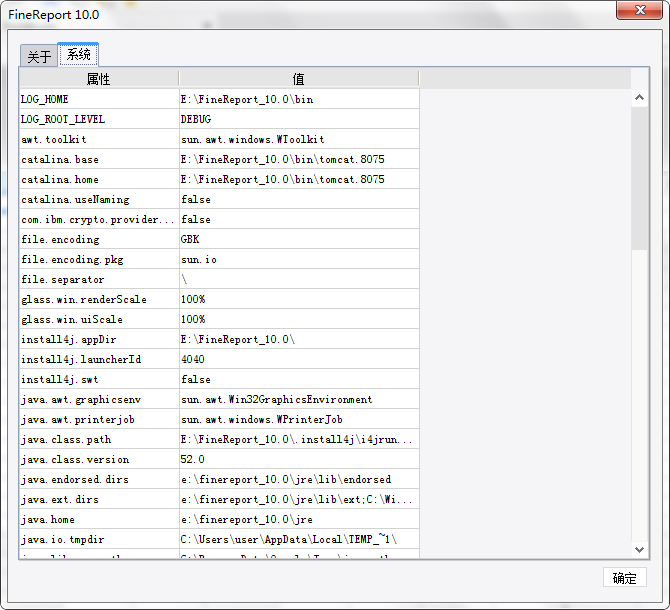Click the 52.0 value cell
The image size is (670, 610).
tap(299, 460)
